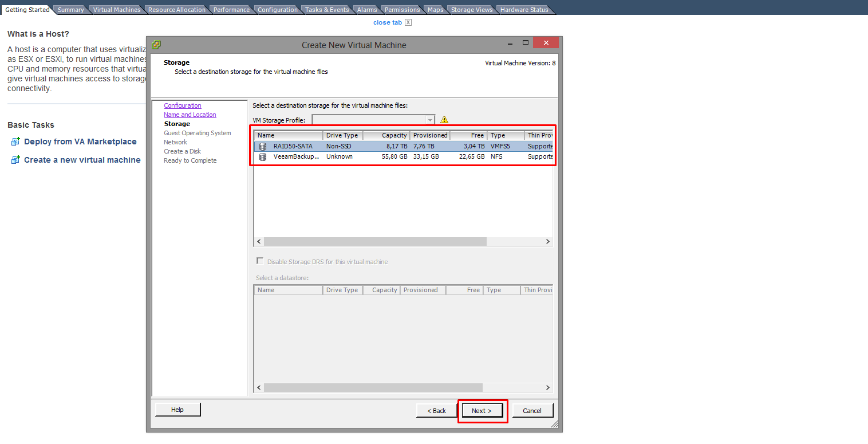This screenshot has width=868, height=444.
Task: Maximize the Create New Virtual Machine dialog
Action: click(526, 44)
